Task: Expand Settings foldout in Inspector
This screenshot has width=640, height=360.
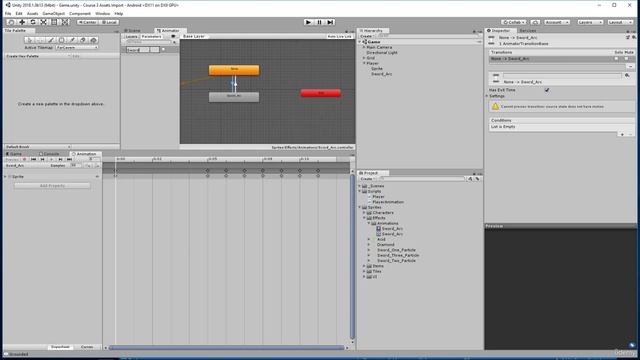Action: [x=487, y=96]
